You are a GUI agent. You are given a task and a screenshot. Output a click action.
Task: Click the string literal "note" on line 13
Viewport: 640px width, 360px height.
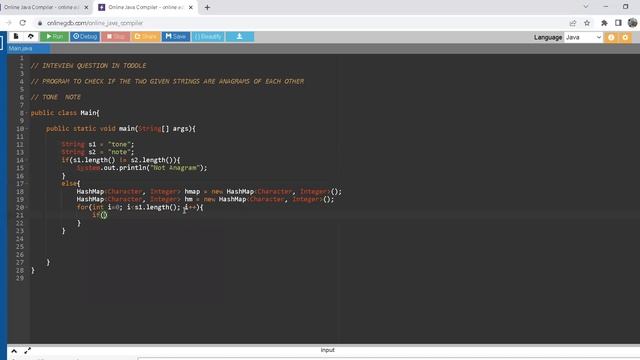pos(119,152)
